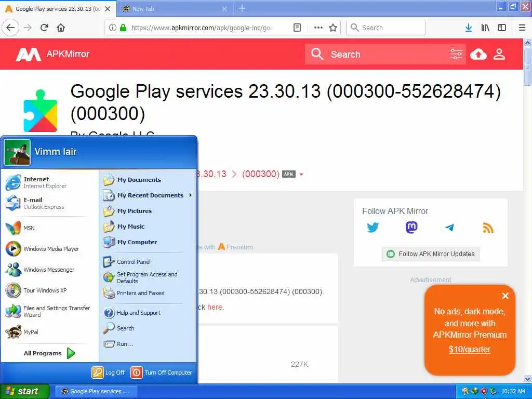
Task: Open Start menu Search
Action: pyautogui.click(x=148, y=328)
